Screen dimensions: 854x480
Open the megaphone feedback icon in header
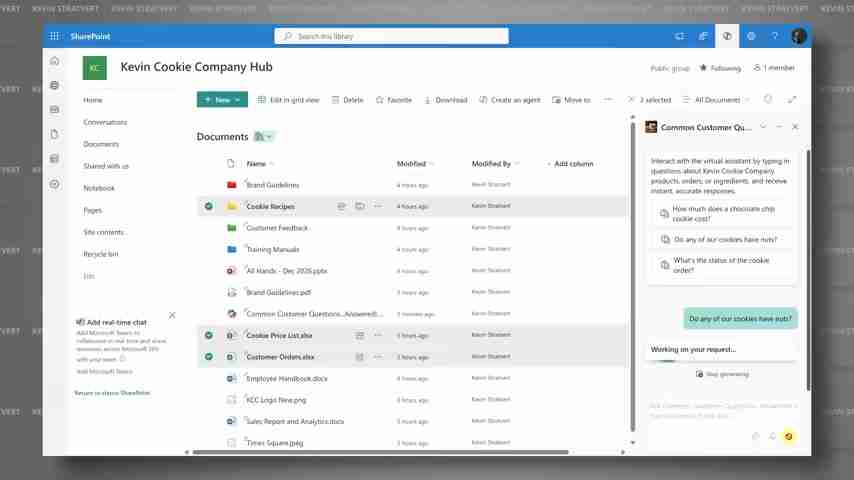pos(680,36)
